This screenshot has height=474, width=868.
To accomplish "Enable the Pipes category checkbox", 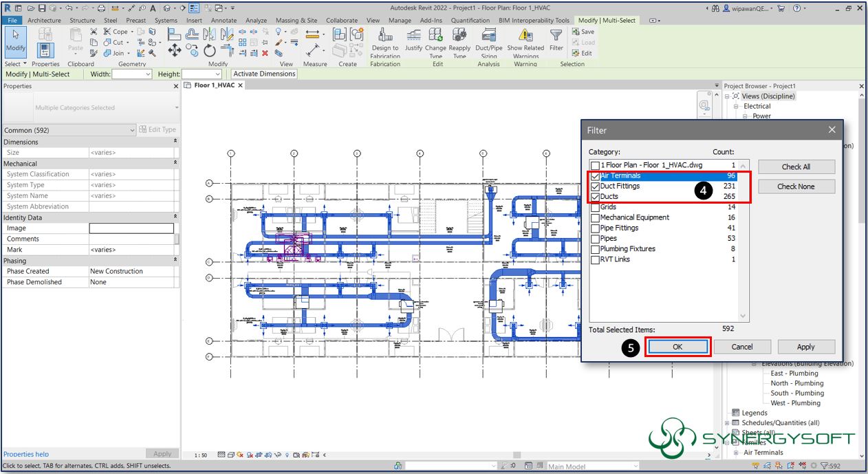I will pos(596,239).
